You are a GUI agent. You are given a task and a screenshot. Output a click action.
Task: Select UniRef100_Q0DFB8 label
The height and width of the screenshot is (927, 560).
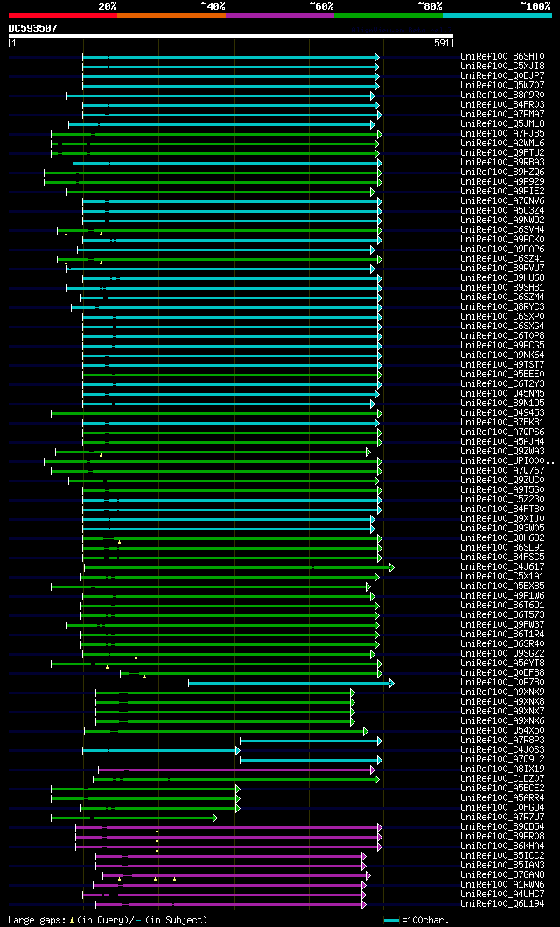pos(503,673)
